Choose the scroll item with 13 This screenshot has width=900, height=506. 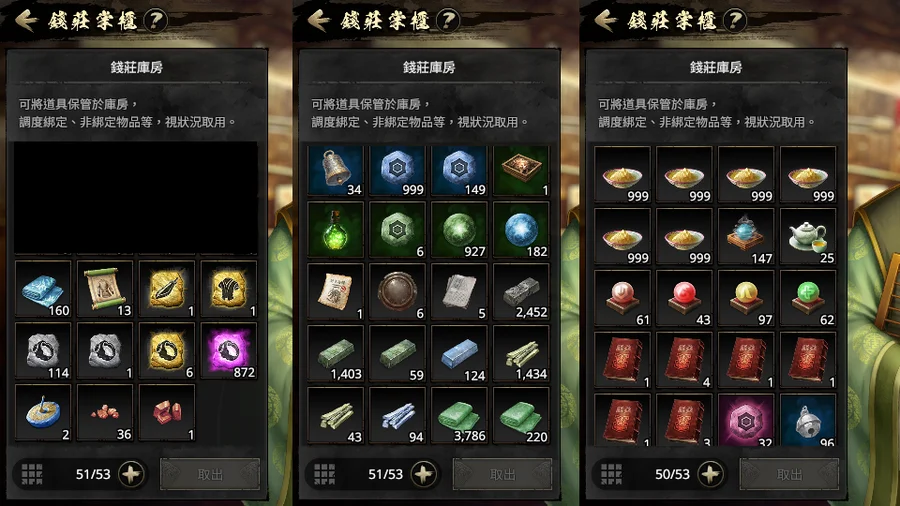pyautogui.click(x=105, y=289)
